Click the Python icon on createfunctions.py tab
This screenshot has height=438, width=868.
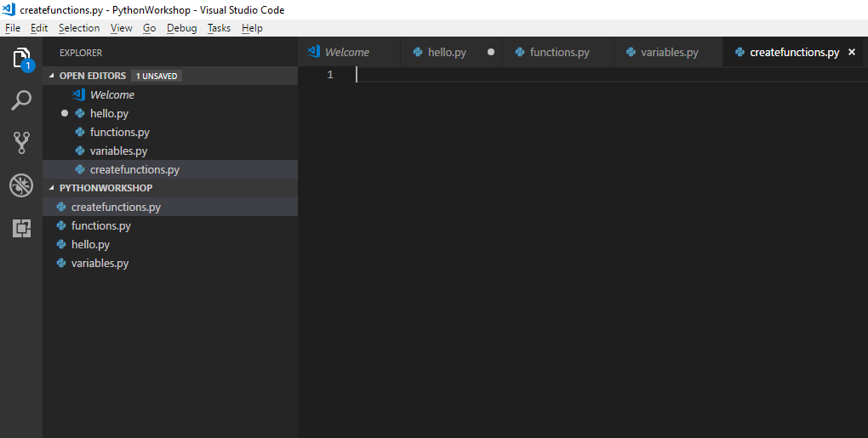coord(740,52)
